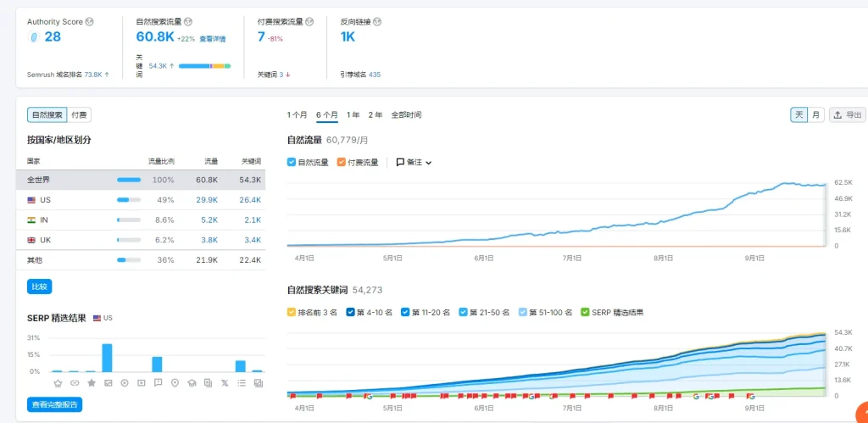Select the 全部时间 time range
Viewport: 868px width, 423px height.
coord(406,115)
